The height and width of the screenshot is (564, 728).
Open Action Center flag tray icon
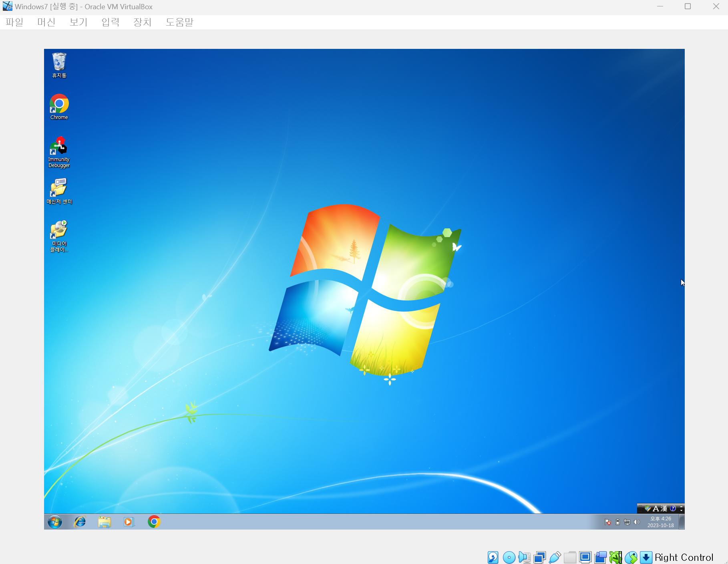pyautogui.click(x=608, y=522)
